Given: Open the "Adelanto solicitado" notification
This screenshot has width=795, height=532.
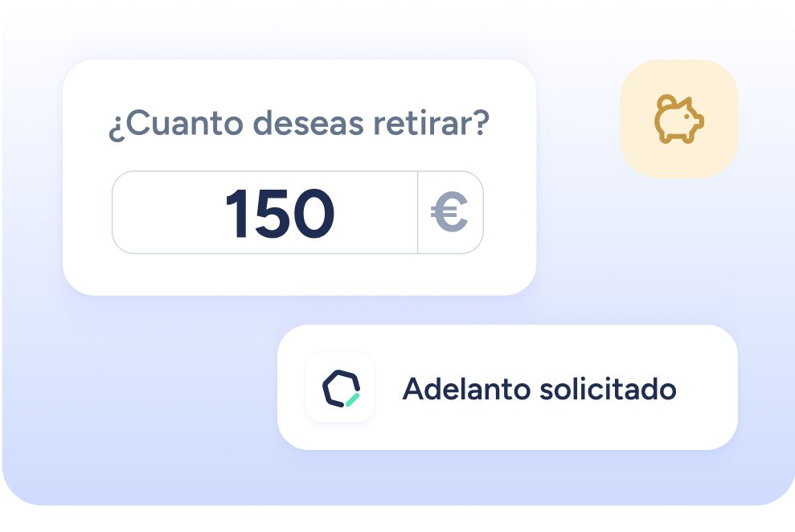Looking at the screenshot, I should 507,387.
